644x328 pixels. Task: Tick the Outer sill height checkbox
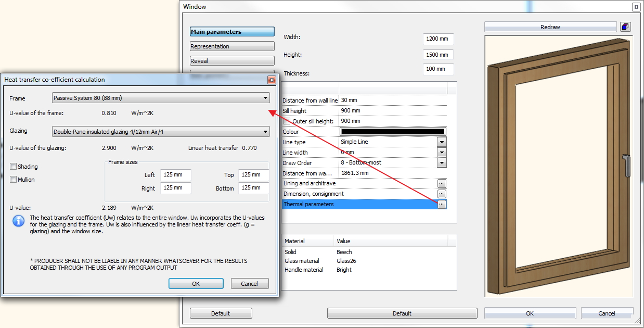(x=287, y=121)
